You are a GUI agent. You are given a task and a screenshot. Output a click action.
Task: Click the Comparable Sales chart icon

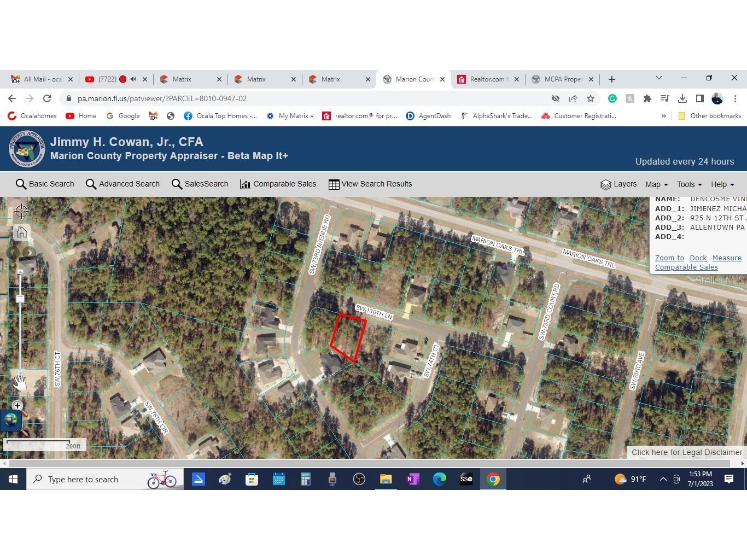coord(244,184)
